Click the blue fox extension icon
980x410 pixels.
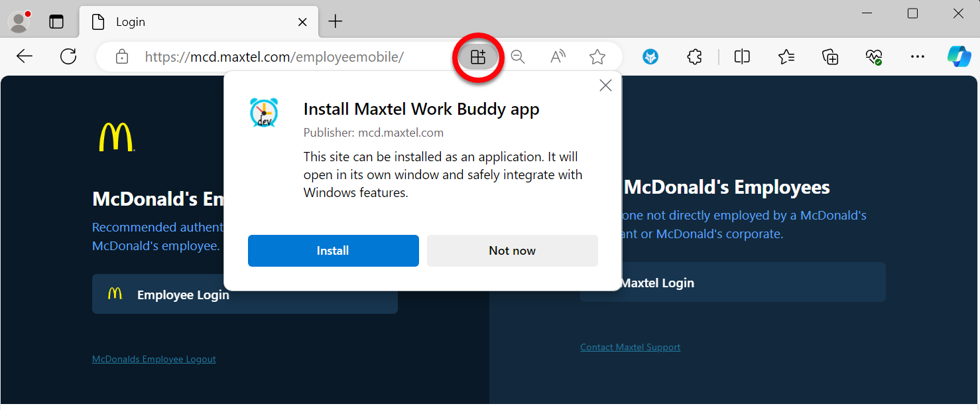click(650, 57)
